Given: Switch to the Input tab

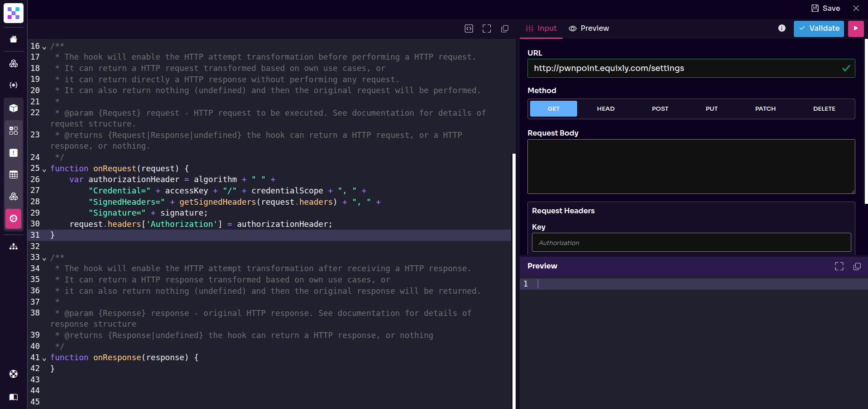Looking at the screenshot, I should 541,28.
